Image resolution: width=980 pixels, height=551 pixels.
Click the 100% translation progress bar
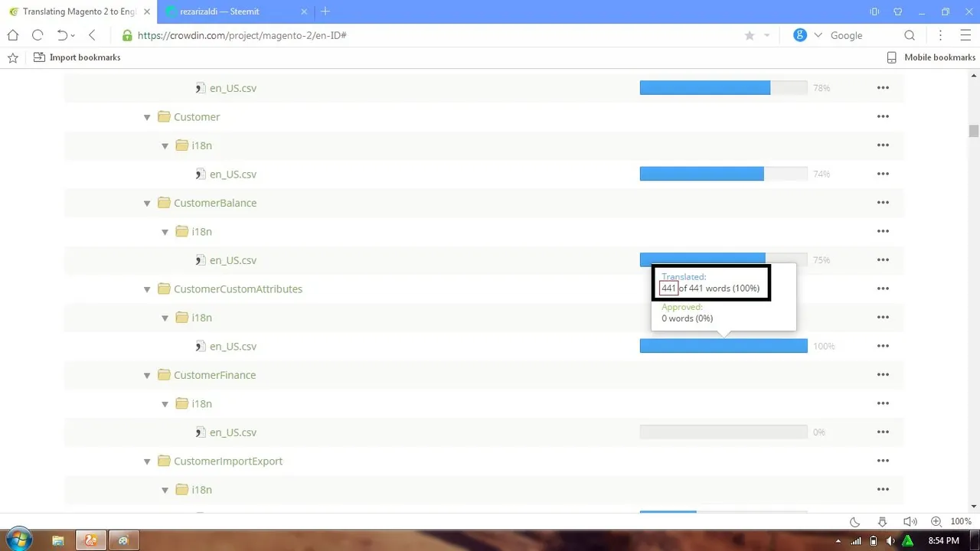click(x=724, y=347)
